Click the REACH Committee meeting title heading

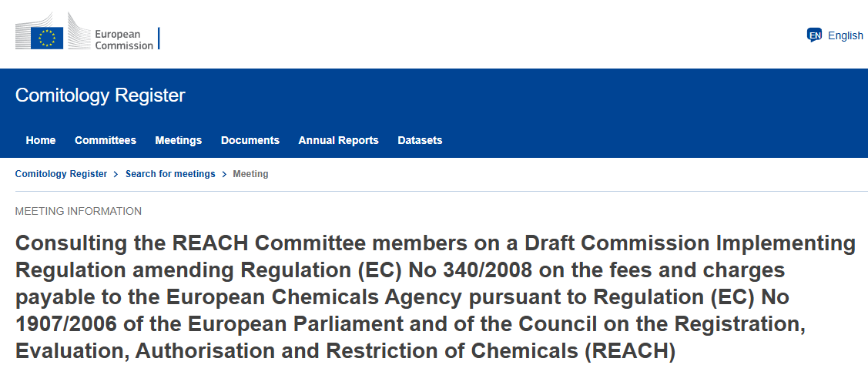click(x=435, y=297)
